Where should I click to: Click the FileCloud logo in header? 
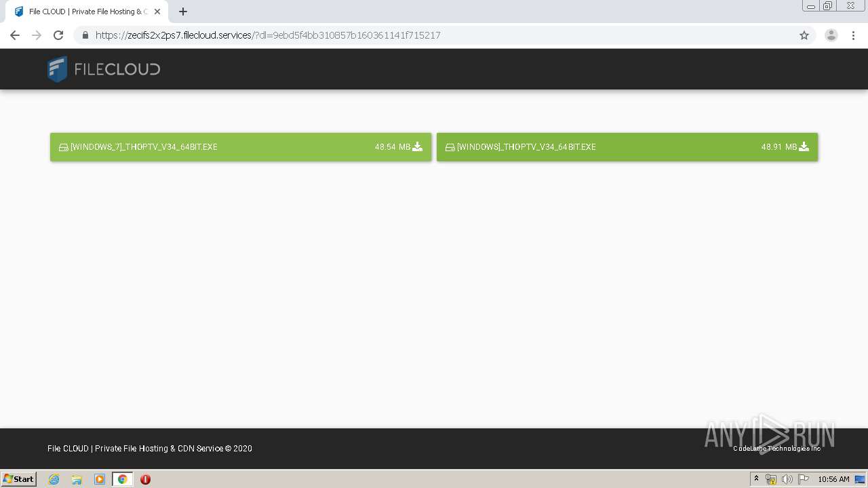point(104,69)
